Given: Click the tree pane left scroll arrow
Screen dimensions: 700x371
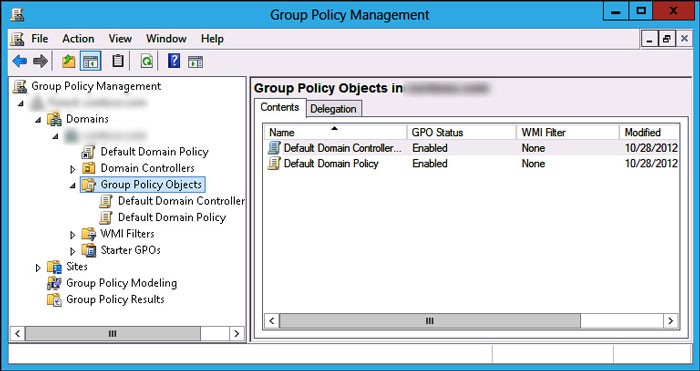Looking at the screenshot, I should click(17, 333).
